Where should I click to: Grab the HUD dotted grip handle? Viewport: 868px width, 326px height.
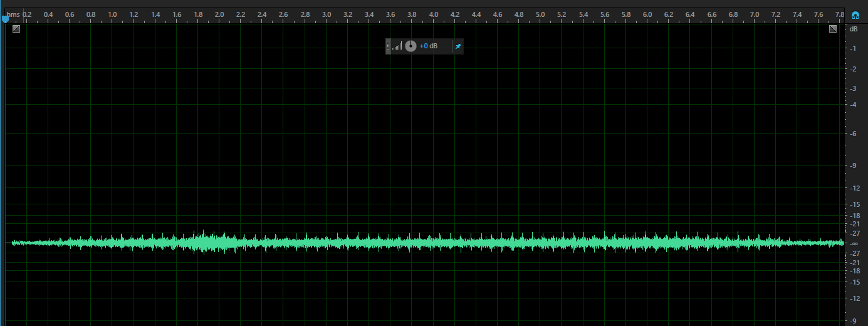click(x=388, y=46)
